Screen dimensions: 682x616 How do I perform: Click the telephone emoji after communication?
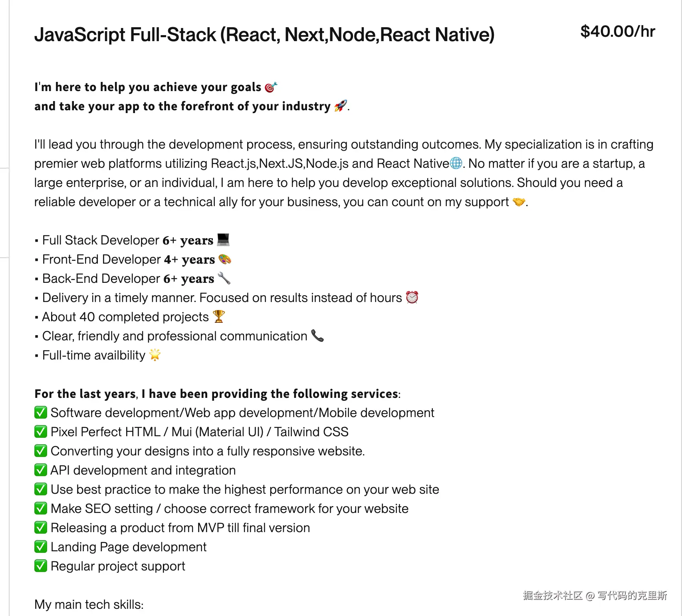[x=317, y=336]
